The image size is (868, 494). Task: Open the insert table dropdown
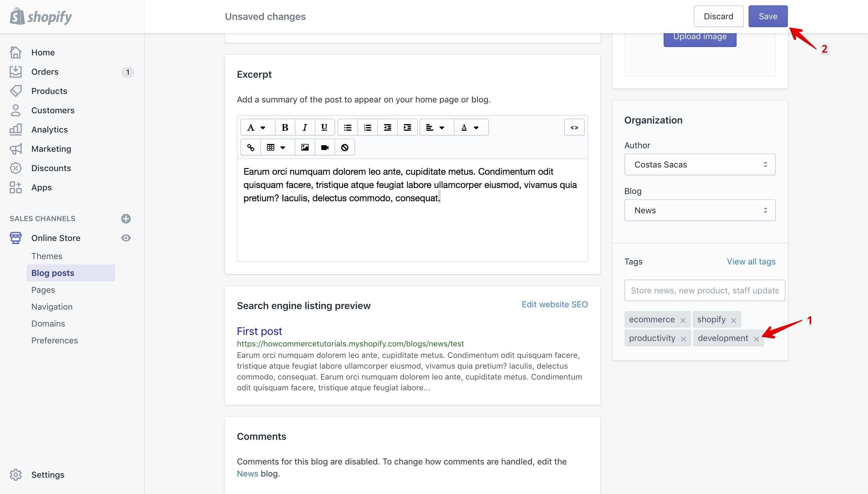click(278, 147)
